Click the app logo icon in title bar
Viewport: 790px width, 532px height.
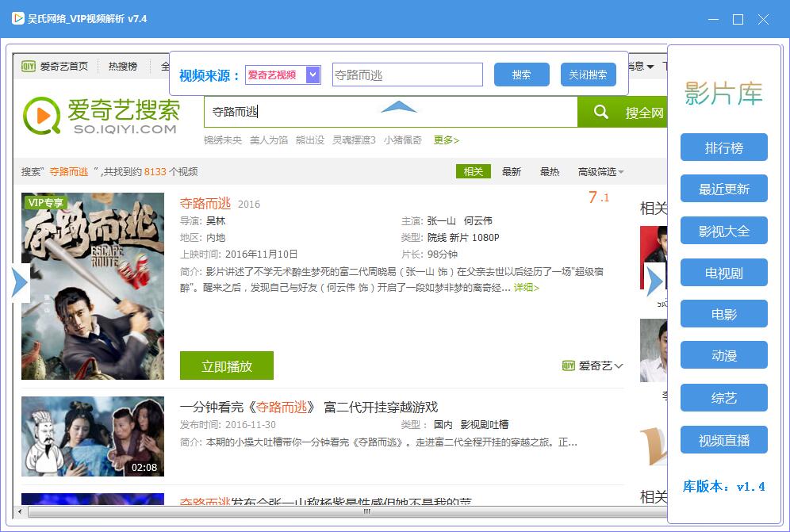point(17,19)
